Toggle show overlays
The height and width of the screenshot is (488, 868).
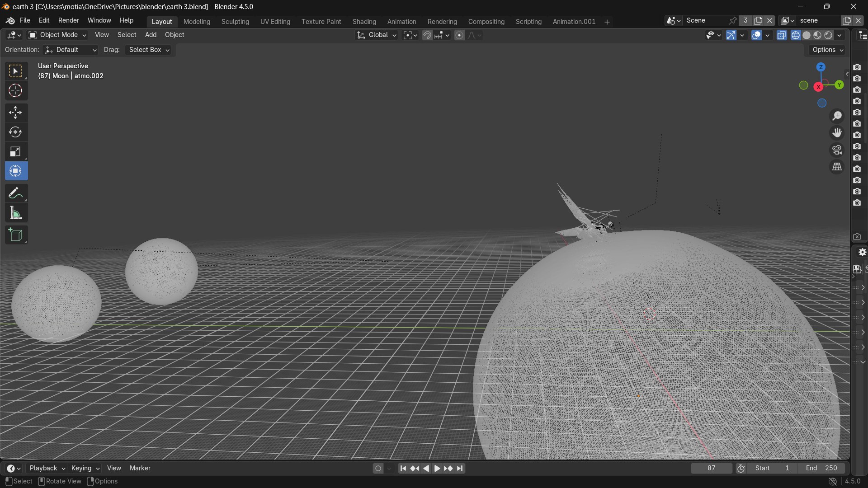(x=757, y=35)
